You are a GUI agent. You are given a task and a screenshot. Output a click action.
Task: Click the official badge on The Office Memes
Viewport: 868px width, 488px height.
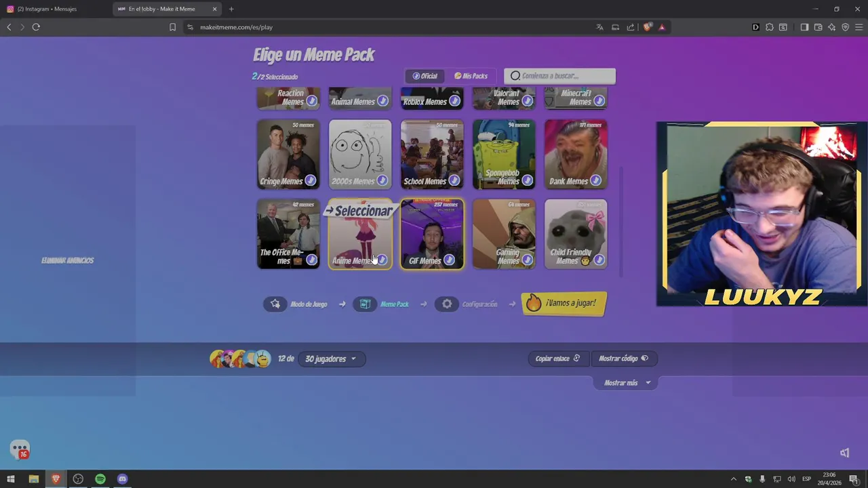click(311, 260)
